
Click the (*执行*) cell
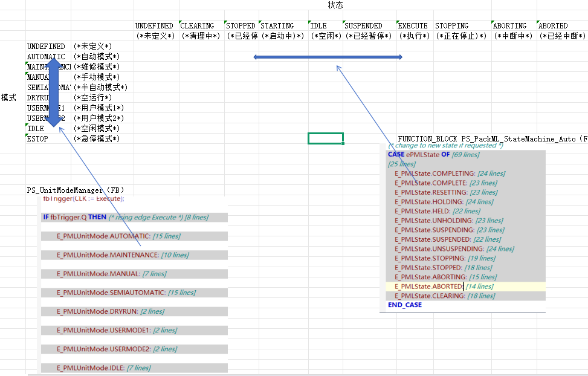415,36
